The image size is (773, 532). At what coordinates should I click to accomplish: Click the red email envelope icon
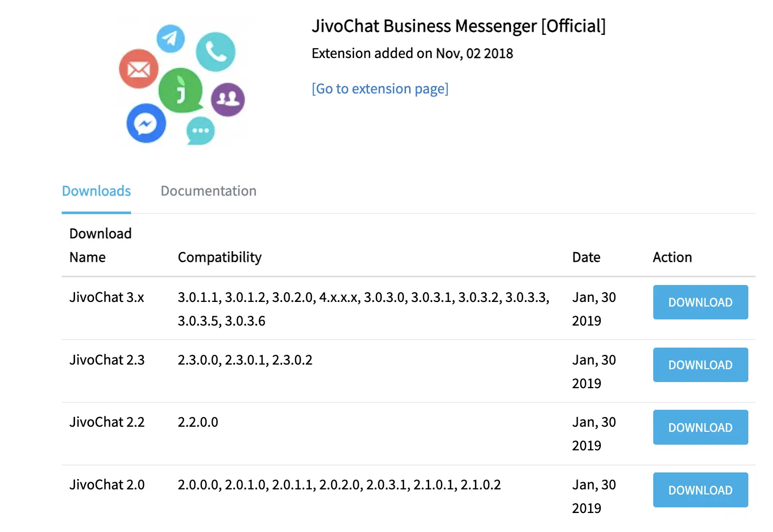[139, 69]
